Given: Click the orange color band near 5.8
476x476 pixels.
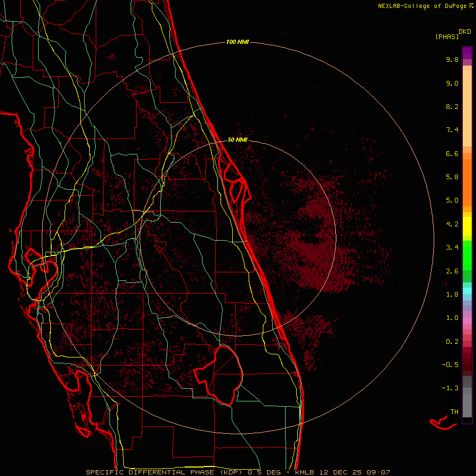Looking at the screenshot, I should tap(467, 177).
